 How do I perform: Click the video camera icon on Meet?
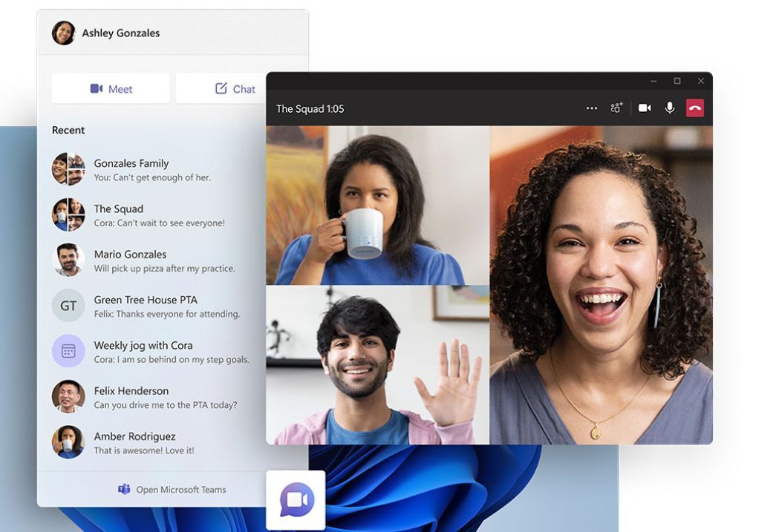[97, 88]
